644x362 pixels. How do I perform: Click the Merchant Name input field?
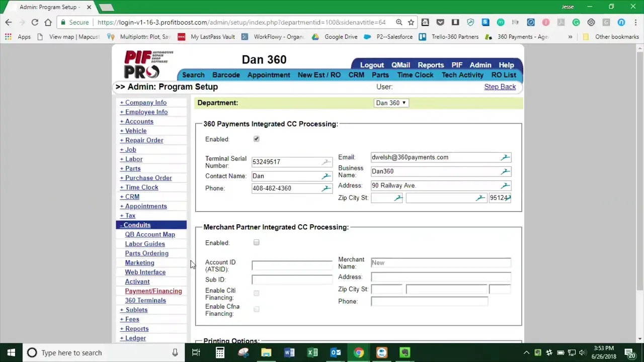pos(441,263)
